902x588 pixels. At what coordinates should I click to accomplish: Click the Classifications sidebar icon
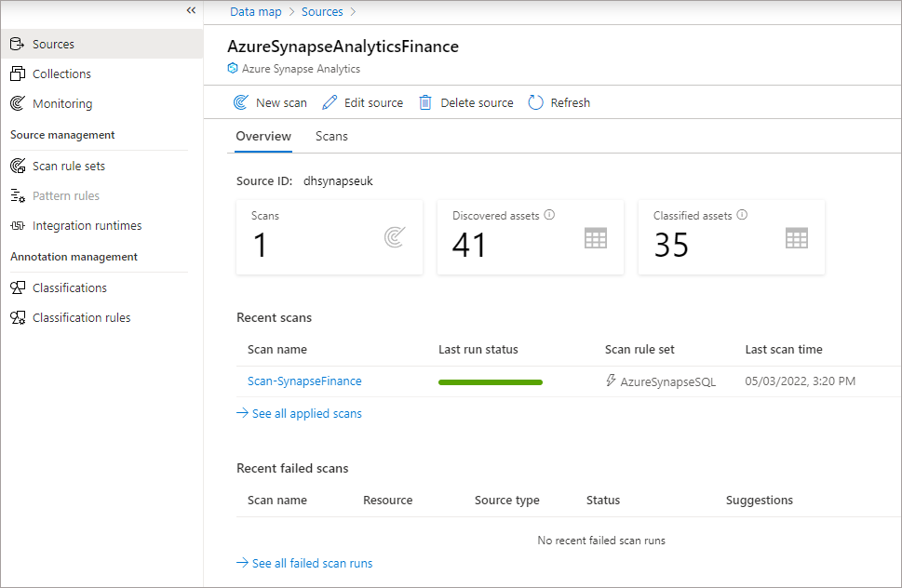pos(18,288)
